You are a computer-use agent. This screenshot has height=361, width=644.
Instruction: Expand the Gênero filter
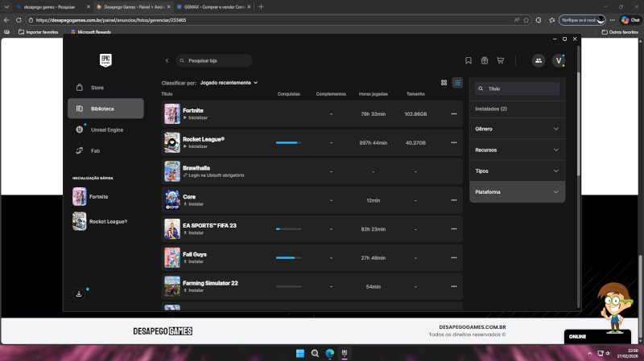pos(517,129)
